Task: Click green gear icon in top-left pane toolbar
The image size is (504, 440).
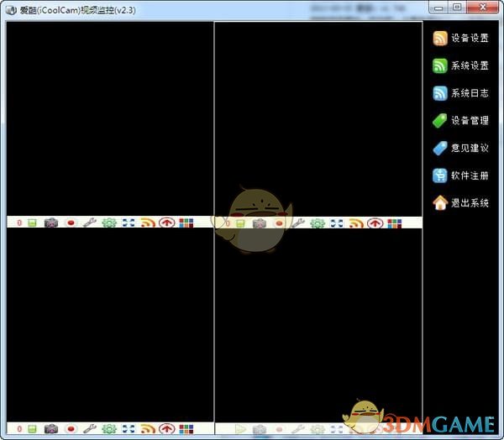Action: tap(109, 223)
